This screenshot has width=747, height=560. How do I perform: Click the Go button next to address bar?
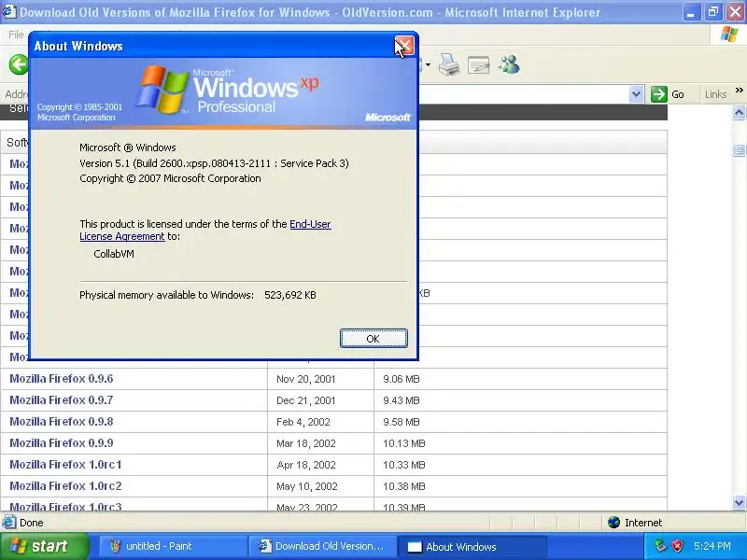pyautogui.click(x=668, y=94)
